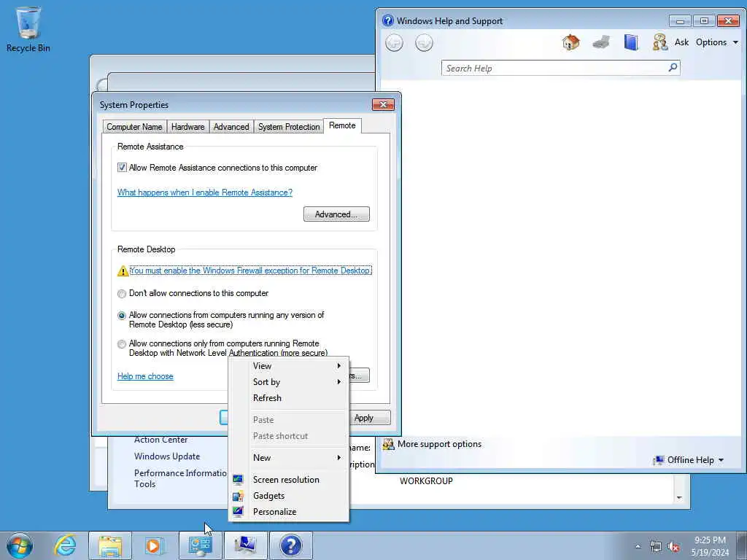Click the Help and Support taskbar button

point(290,545)
